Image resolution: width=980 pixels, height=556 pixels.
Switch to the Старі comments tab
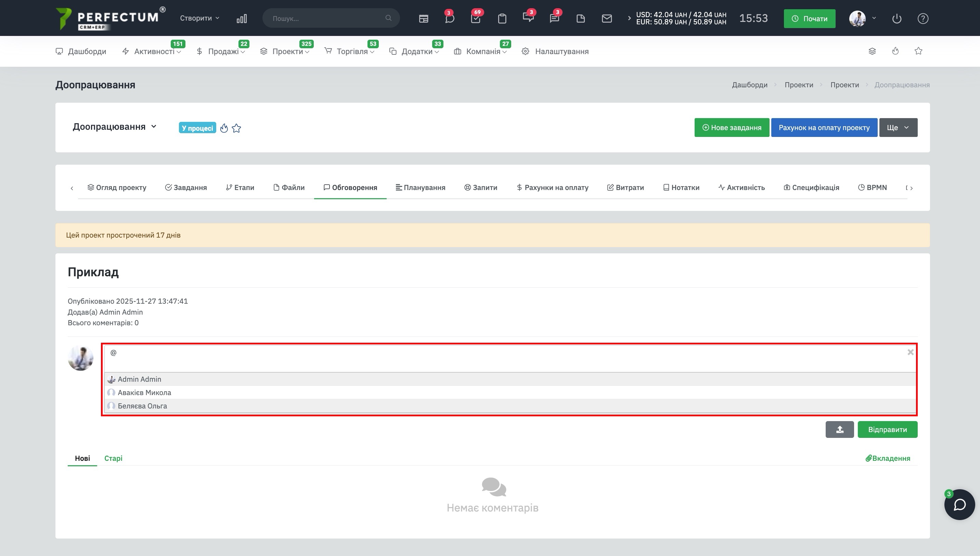[113, 458]
